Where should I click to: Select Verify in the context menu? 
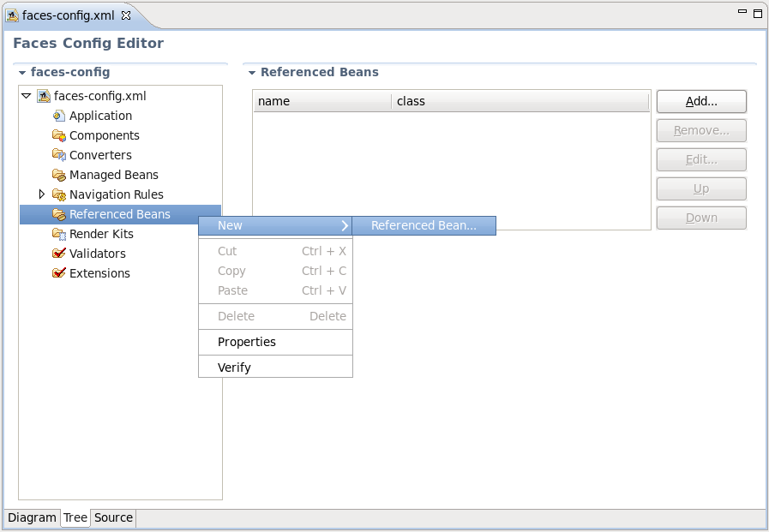click(x=234, y=368)
